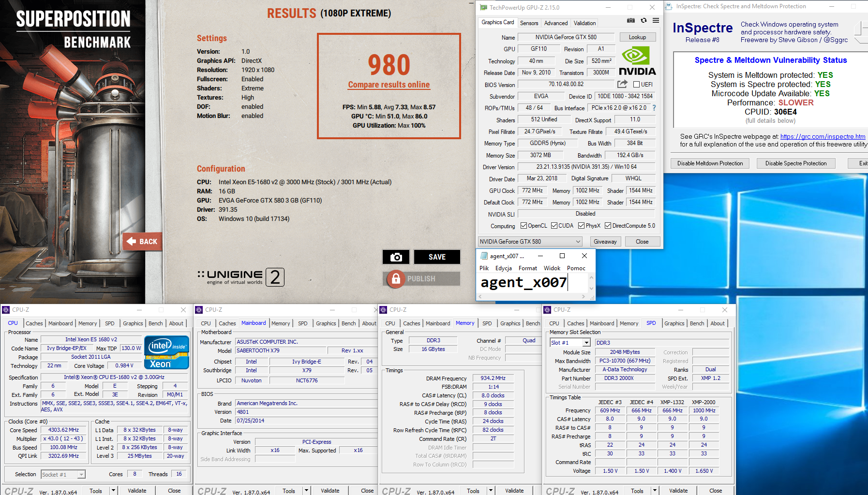The image size is (868, 495).
Task: Click the InSpectre title bar icon
Action: tap(669, 6)
